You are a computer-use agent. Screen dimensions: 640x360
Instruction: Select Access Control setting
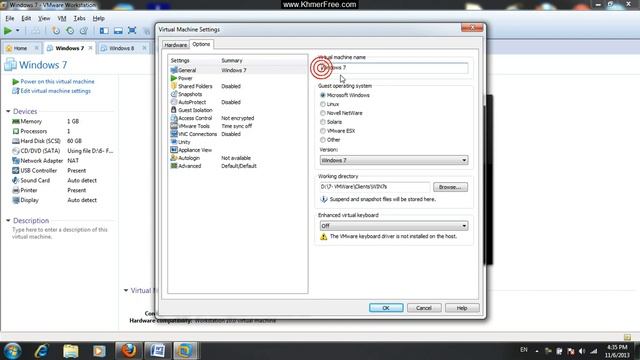238,118
